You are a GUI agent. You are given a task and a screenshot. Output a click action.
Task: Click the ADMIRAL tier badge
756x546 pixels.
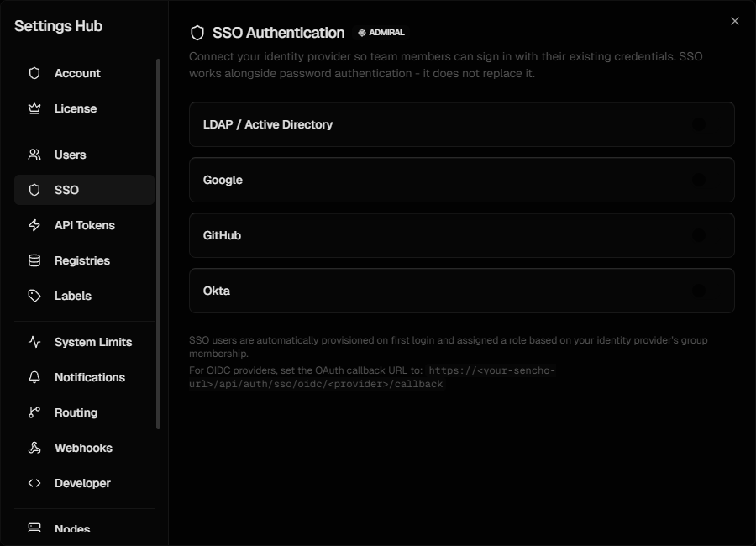click(x=381, y=32)
